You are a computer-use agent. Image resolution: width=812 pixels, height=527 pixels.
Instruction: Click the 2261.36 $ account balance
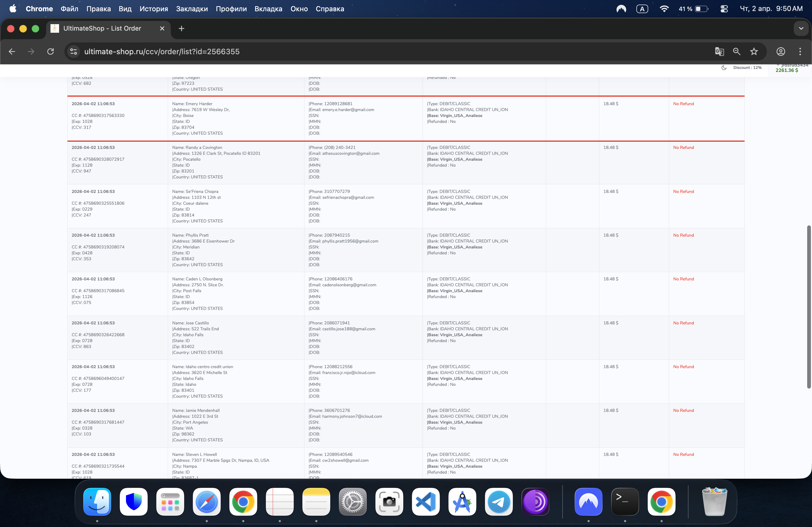point(787,71)
